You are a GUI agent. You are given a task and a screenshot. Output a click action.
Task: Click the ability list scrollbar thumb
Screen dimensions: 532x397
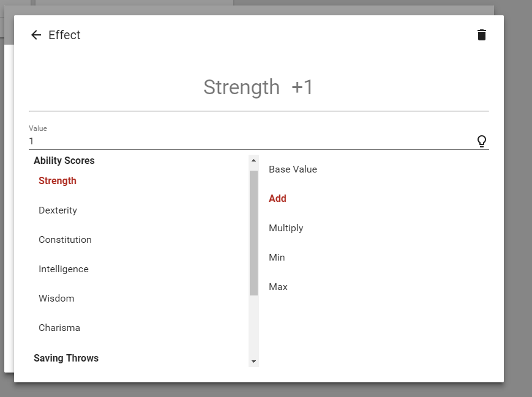253,232
